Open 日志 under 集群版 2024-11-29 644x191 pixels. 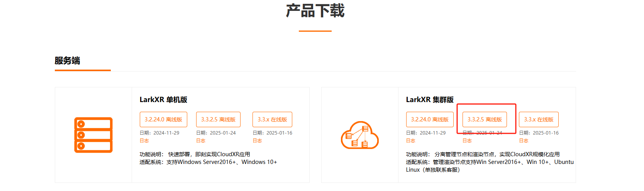[410, 141]
